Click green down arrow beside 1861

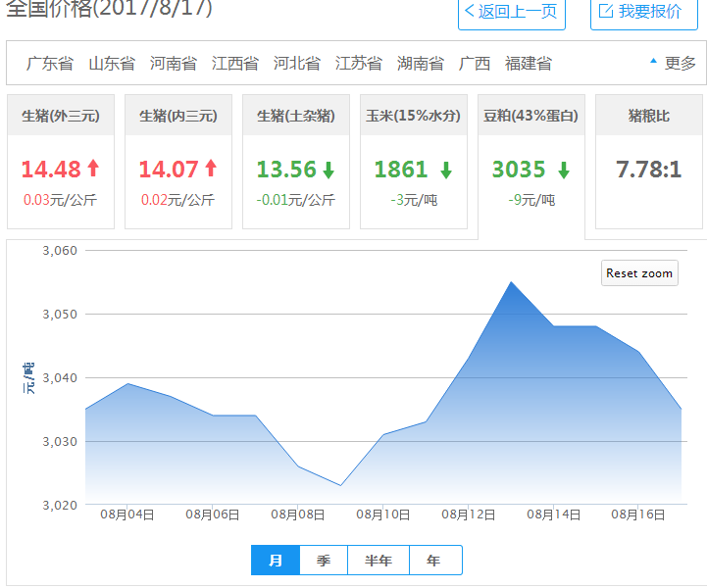coord(446,171)
